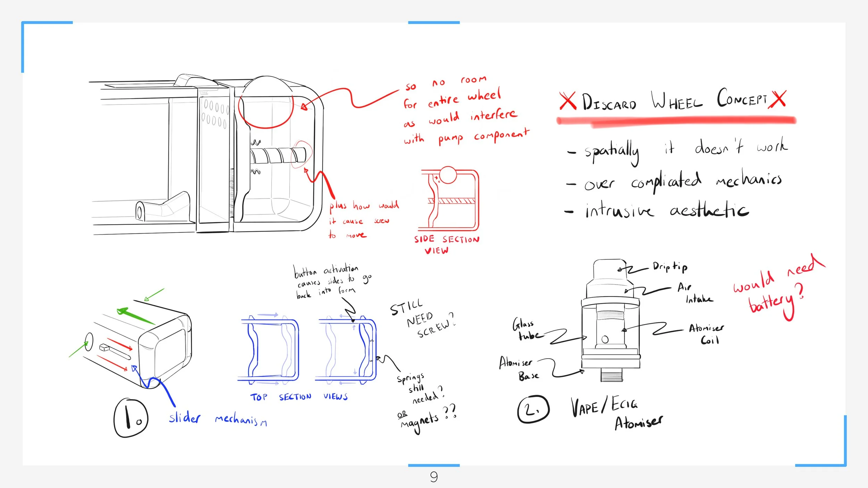Click the small round wheel in side section

pyautogui.click(x=448, y=175)
